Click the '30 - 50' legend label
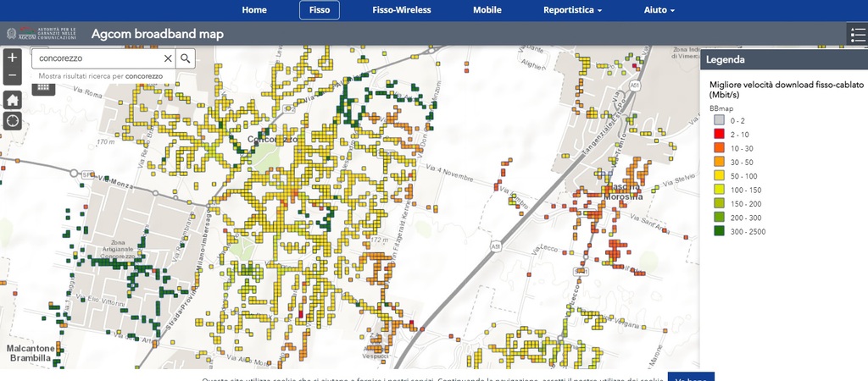This screenshot has width=868, height=381. click(741, 162)
